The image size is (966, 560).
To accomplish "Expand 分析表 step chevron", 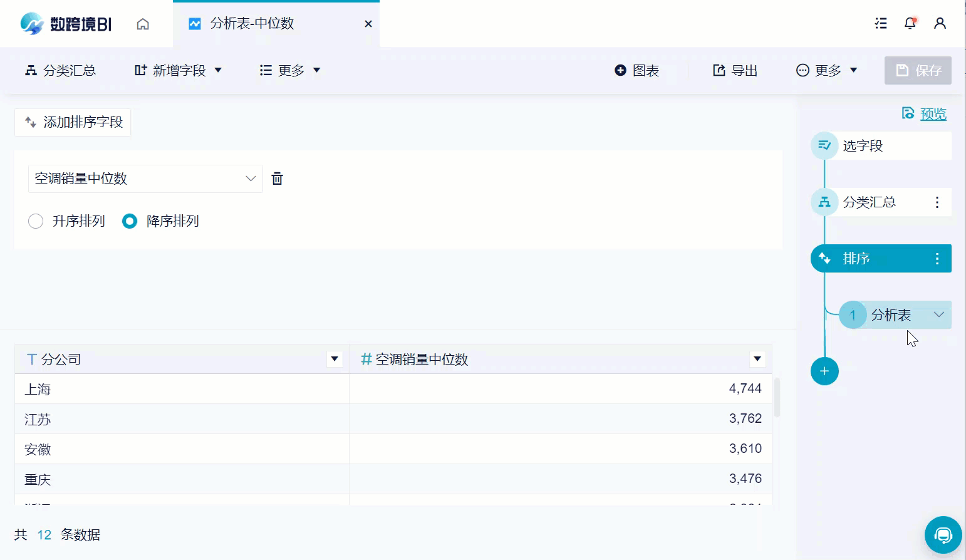I will click(939, 314).
